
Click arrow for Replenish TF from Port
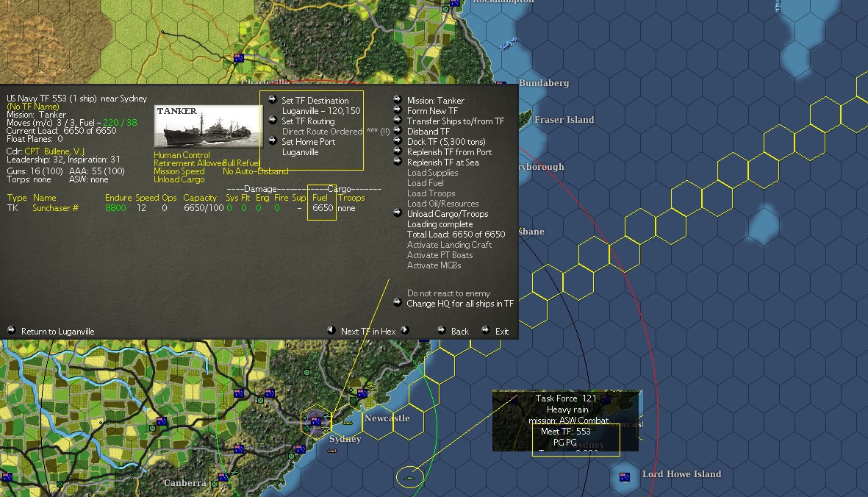click(398, 151)
